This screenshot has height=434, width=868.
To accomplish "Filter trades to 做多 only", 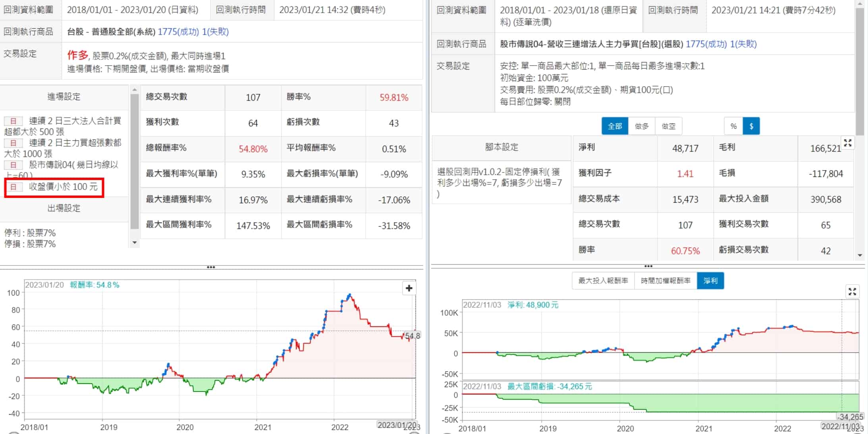I will [x=642, y=126].
